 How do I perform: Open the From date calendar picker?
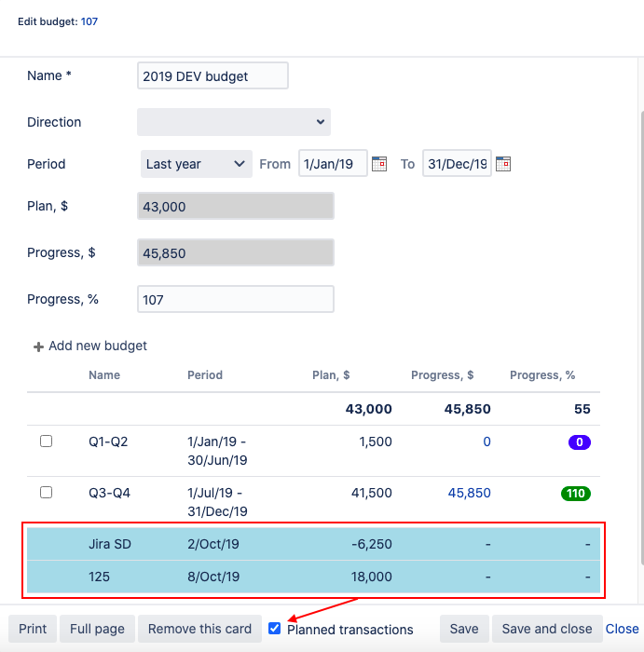379,164
